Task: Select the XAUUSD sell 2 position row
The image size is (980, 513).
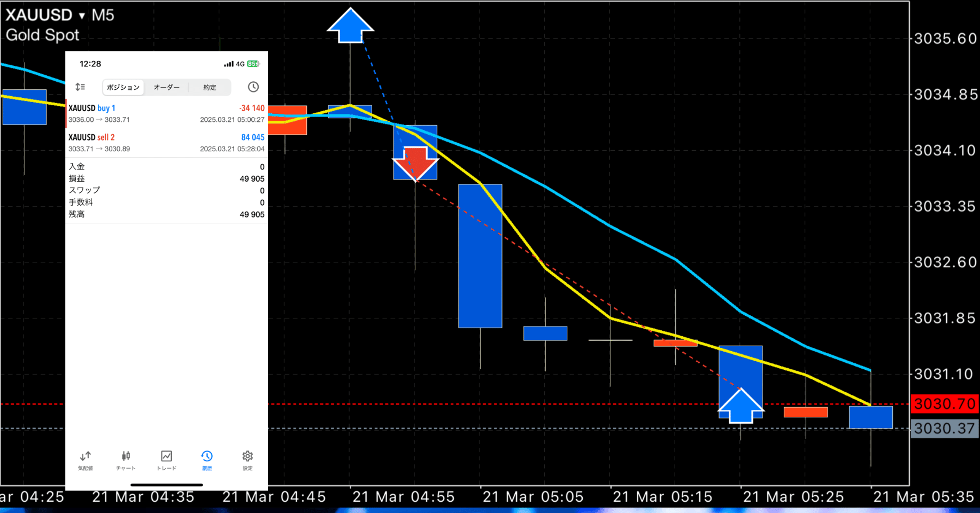Action: [166, 143]
